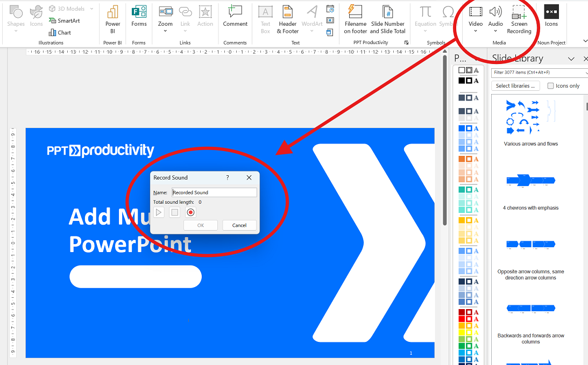
Task: Click Cancel in Record Sound dialog
Action: 239,225
